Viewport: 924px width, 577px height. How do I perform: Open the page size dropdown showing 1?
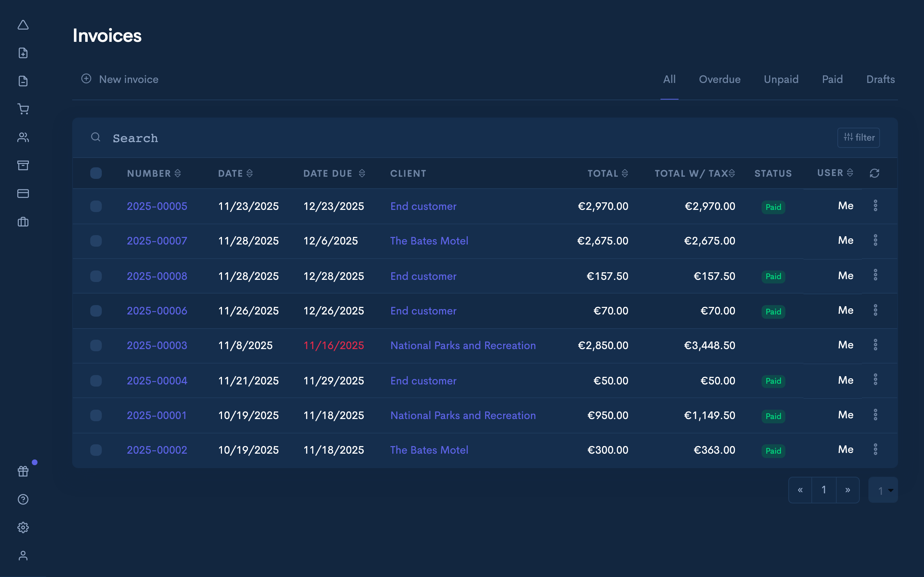click(x=882, y=490)
